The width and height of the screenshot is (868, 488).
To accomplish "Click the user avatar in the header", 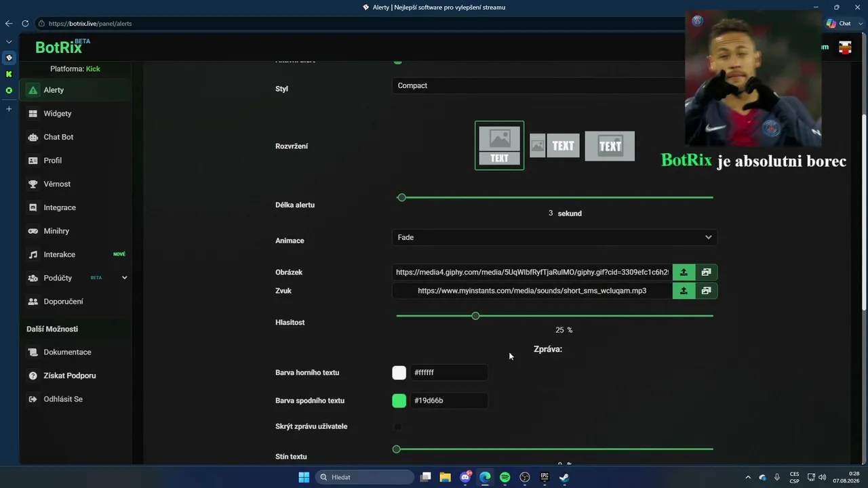I will point(845,47).
